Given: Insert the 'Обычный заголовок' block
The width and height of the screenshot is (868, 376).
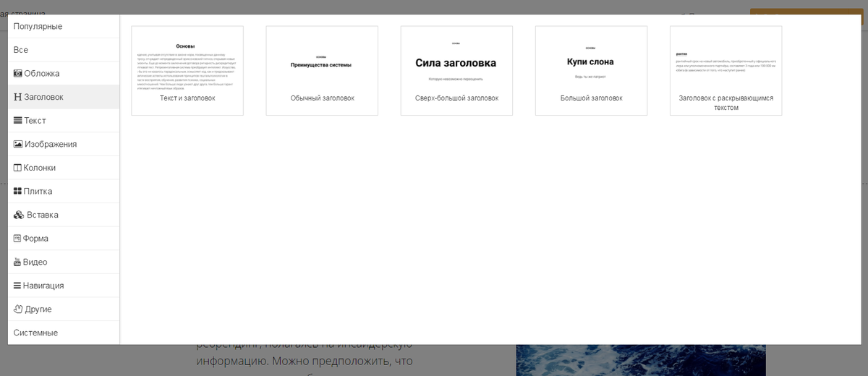Looking at the screenshot, I should (x=322, y=70).
